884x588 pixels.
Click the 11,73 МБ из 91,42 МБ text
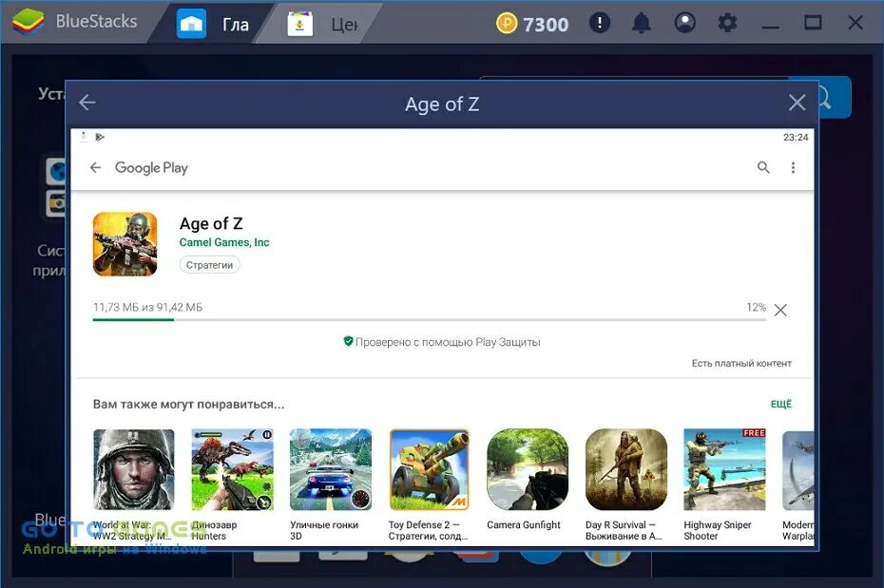147,307
